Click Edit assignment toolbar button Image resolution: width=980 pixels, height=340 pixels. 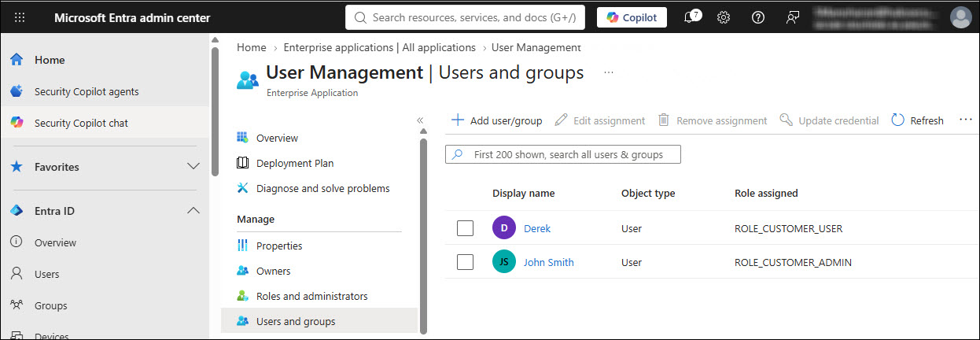coord(599,120)
